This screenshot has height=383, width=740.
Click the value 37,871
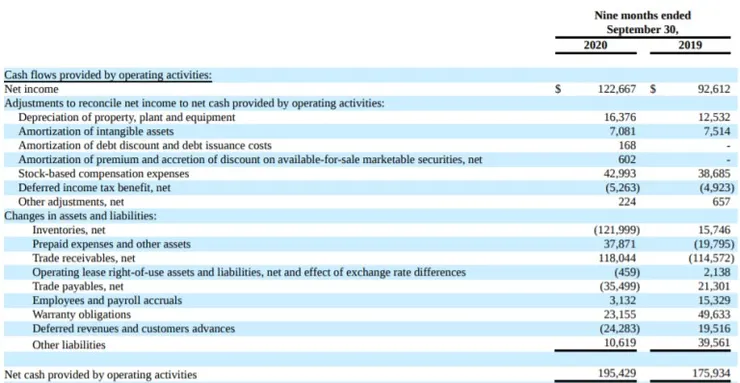pyautogui.click(x=620, y=244)
